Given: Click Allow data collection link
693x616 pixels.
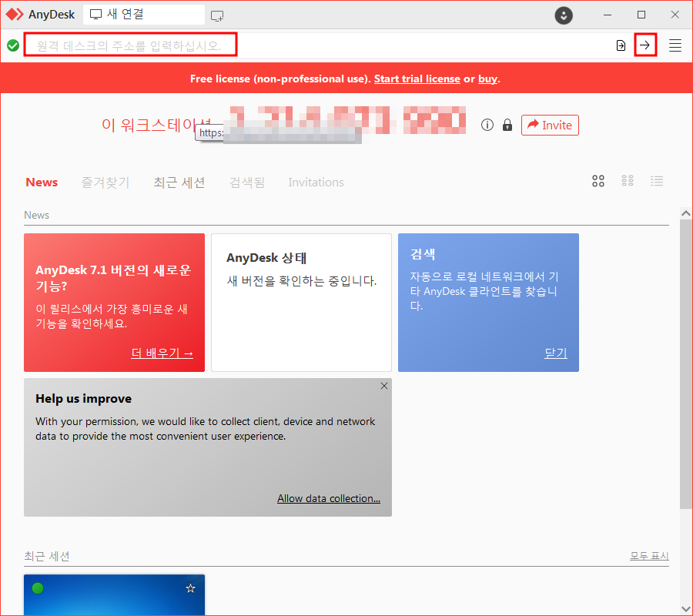Looking at the screenshot, I should pyautogui.click(x=329, y=498).
